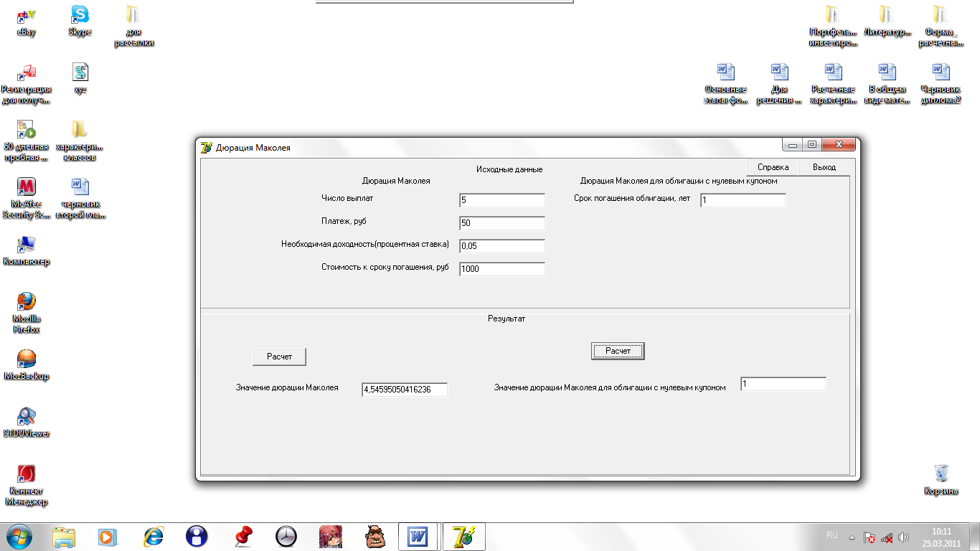This screenshot has height=551, width=980.
Task: Open the McAfee Security desktop icon
Action: 27,197
